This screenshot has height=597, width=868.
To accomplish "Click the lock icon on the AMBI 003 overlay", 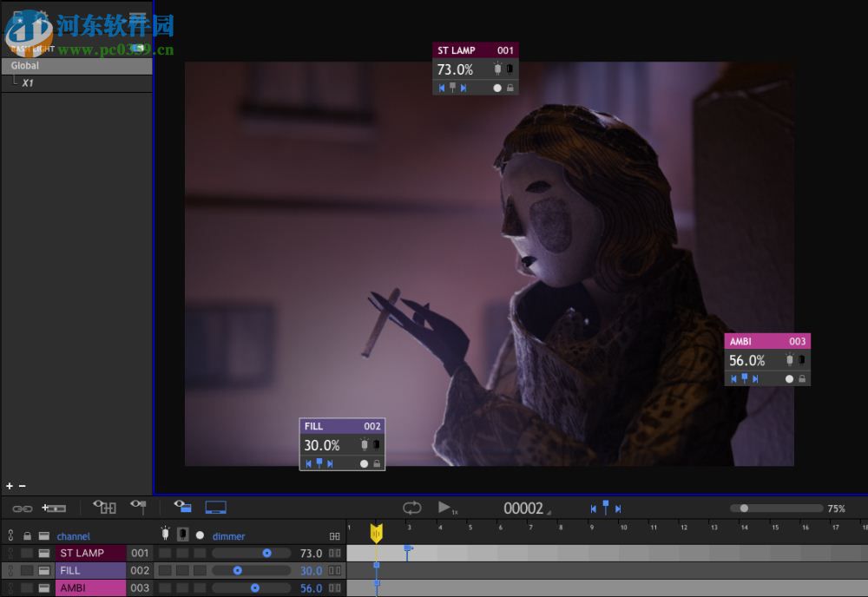I will 803,378.
